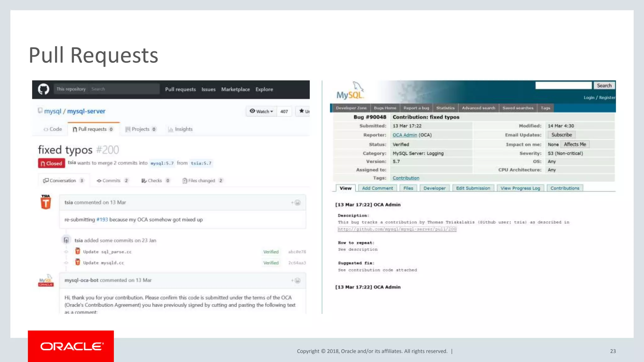Screen dimensions: 644x362
Task: Open Explore in GitHub header
Action: click(x=264, y=90)
